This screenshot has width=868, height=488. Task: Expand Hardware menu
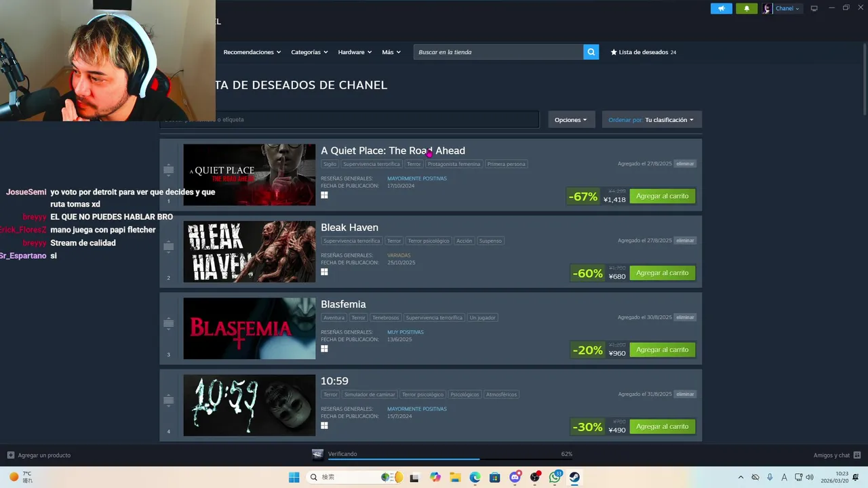[355, 52]
